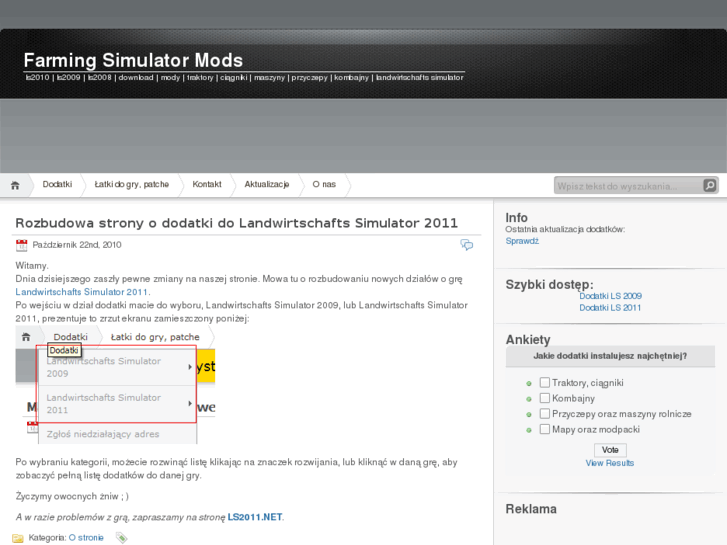Click the Vote button in the poll
The width and height of the screenshot is (727, 545).
pos(610,450)
